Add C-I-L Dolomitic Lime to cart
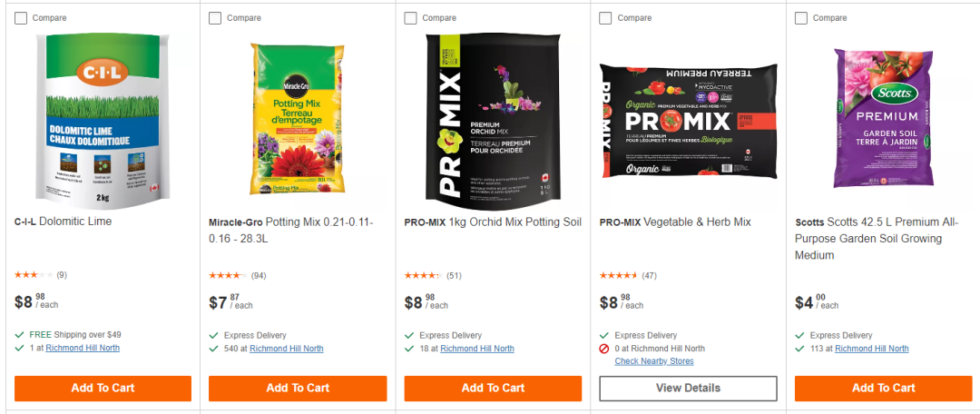The width and height of the screenshot is (980, 414). click(x=103, y=388)
